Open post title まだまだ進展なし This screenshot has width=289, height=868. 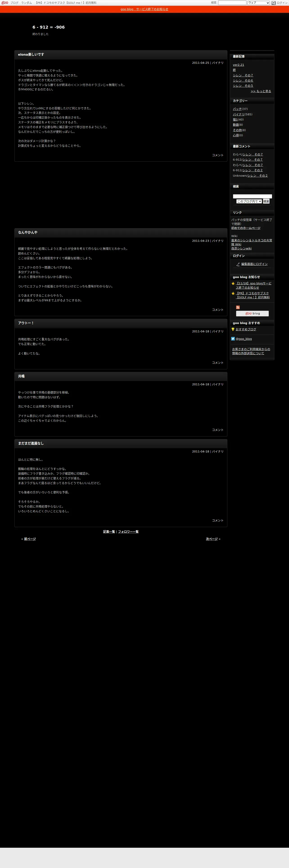(x=31, y=443)
